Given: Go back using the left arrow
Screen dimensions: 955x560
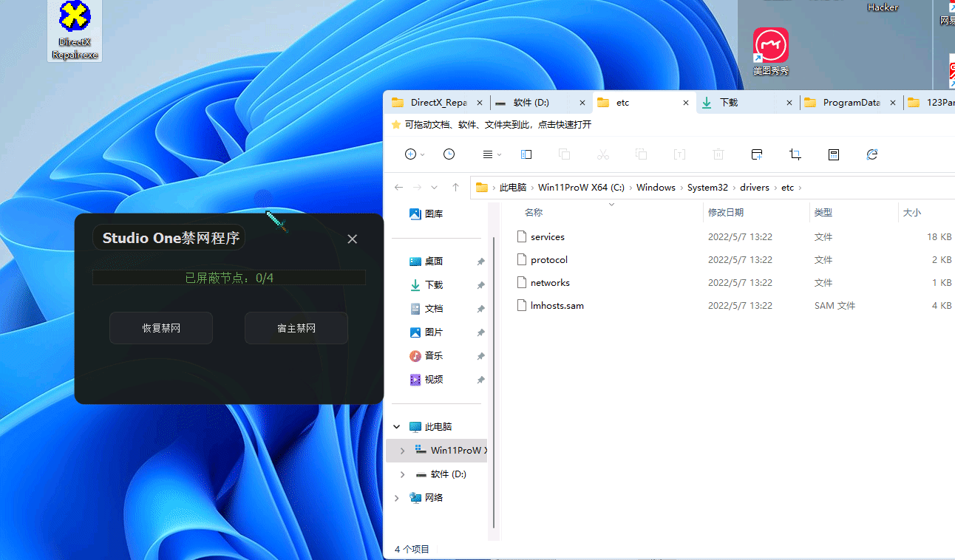Looking at the screenshot, I should click(399, 188).
